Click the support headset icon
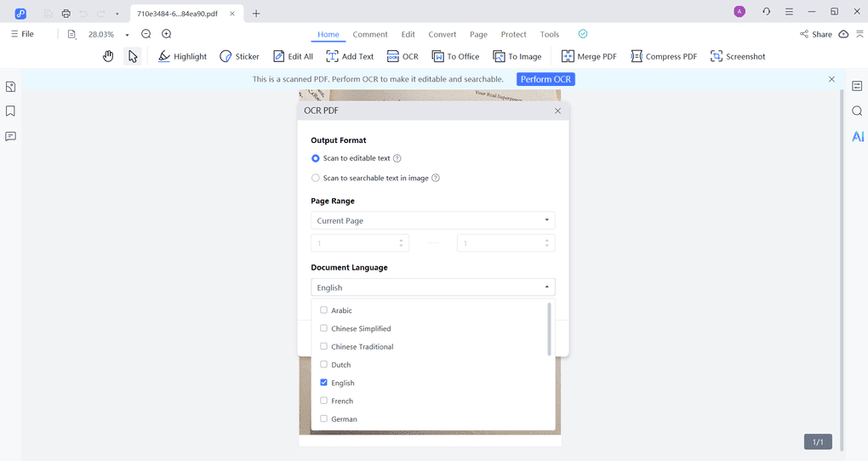868x461 pixels. coord(766,12)
